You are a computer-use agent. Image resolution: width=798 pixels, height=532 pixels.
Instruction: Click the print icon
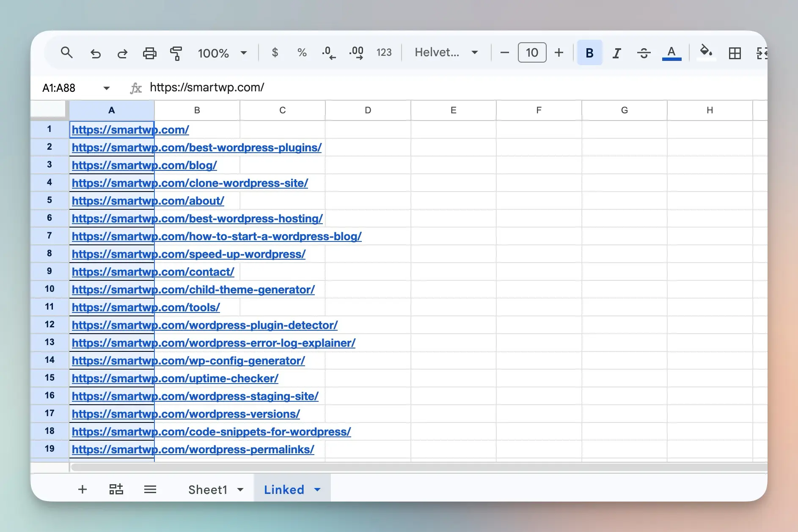149,53
